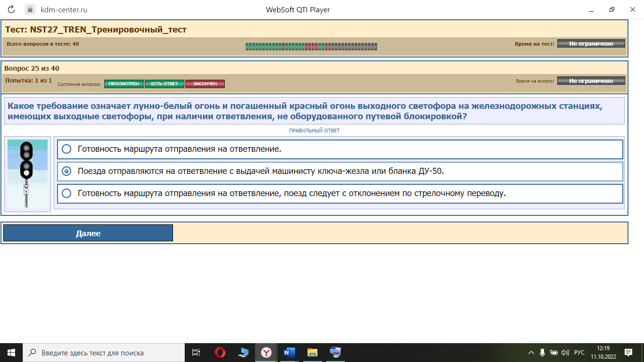Click the 'ПРАВИЛЬНЫЙ ОТВЕТ' label
This screenshot has width=644, height=362.
point(314,131)
